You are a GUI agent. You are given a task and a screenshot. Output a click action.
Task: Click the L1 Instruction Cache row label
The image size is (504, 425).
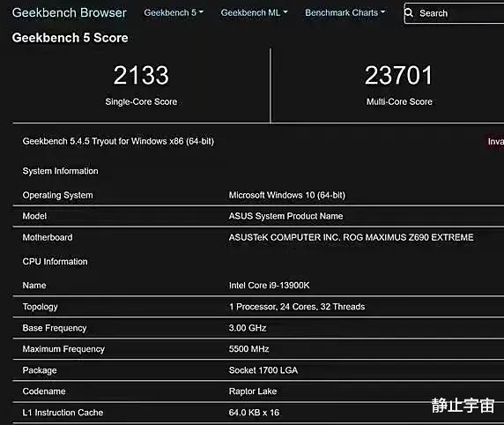[63, 413]
